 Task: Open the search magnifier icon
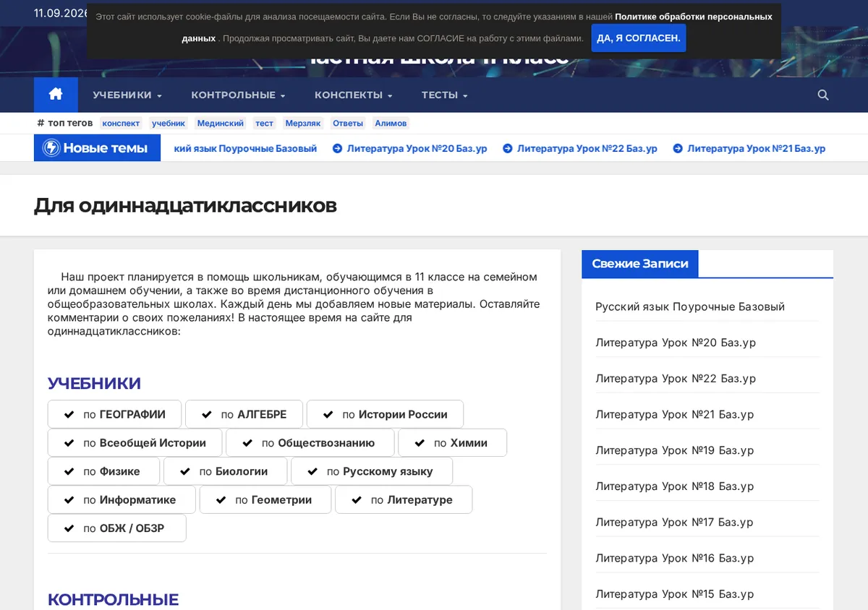pos(823,95)
